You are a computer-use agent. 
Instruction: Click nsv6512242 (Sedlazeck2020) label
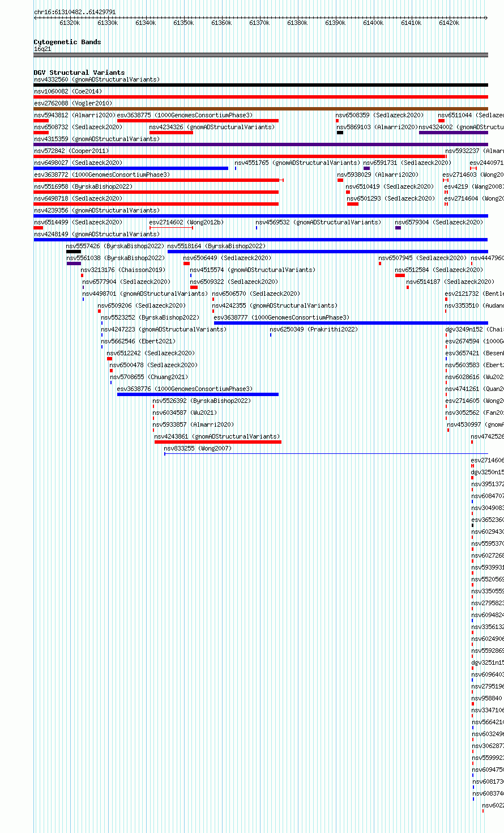point(151,353)
